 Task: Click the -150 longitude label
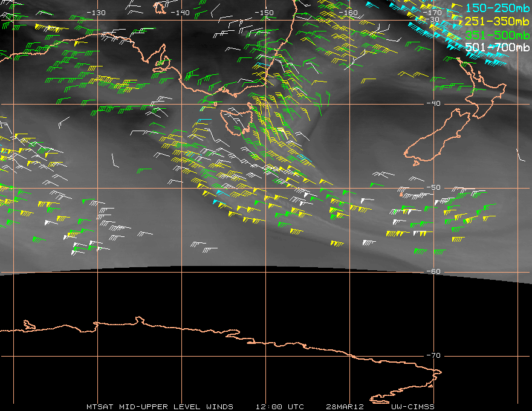[x=264, y=13]
